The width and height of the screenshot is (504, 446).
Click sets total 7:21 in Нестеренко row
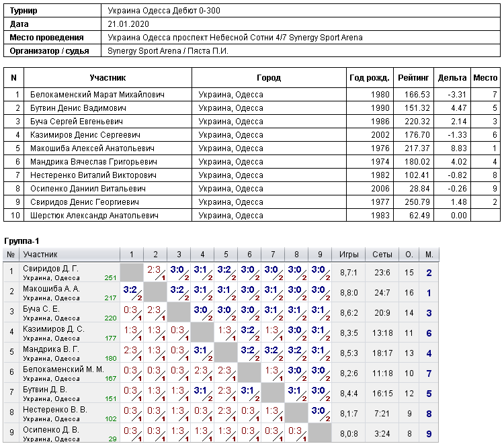[382, 414]
